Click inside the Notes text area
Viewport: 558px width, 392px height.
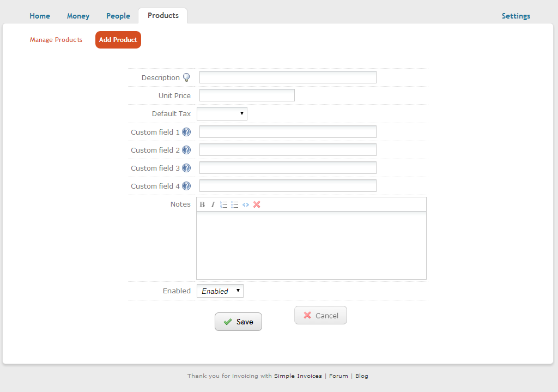[311, 246]
